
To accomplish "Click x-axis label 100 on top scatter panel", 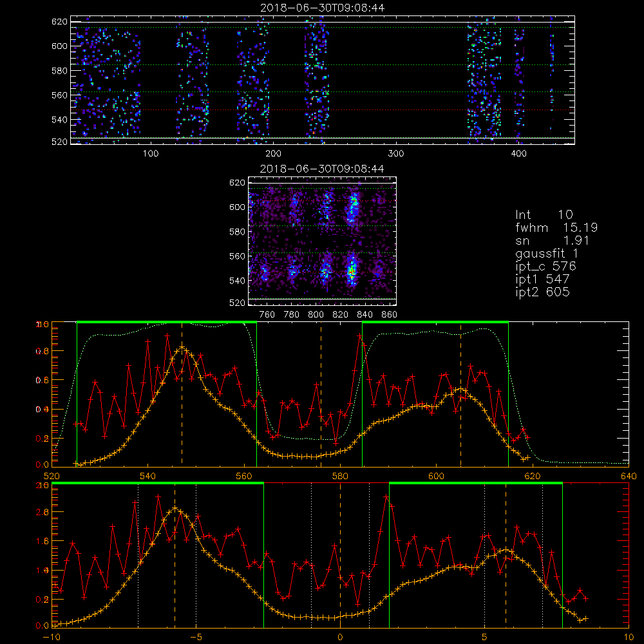I will click(151, 154).
